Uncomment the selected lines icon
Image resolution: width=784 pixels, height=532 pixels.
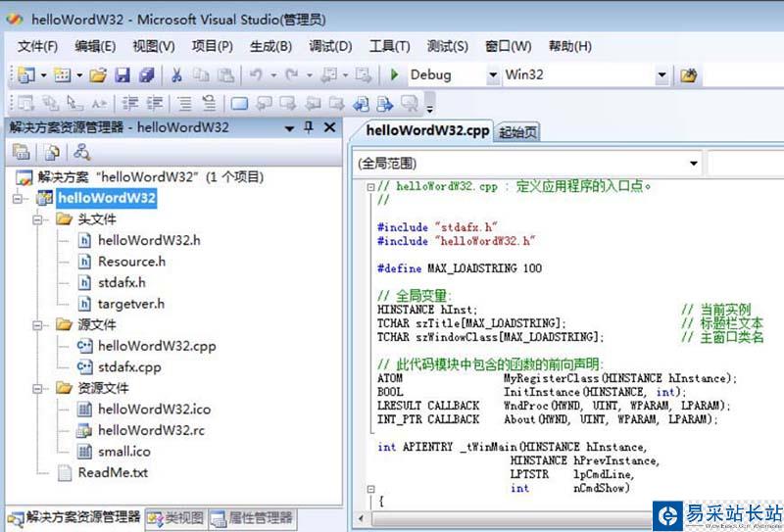point(209,104)
